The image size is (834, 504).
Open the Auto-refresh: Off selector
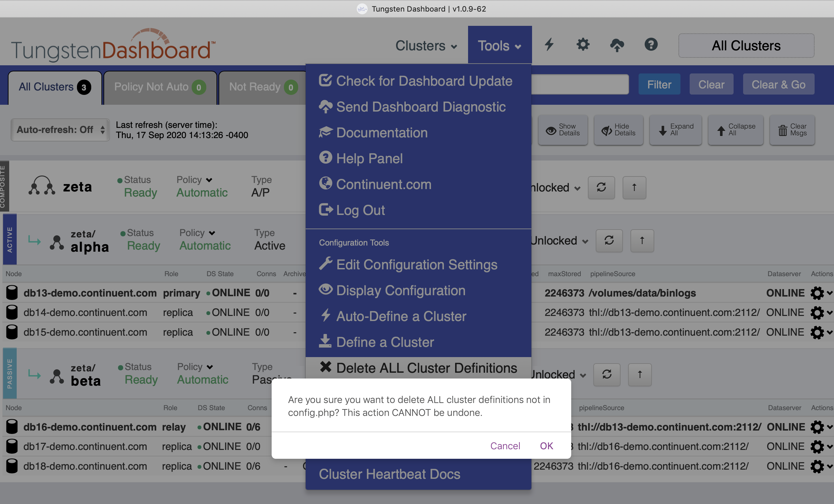click(60, 130)
